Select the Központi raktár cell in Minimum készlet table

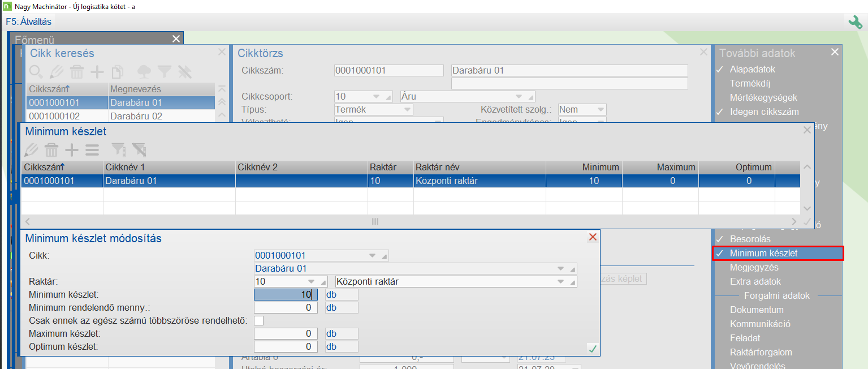pos(480,181)
